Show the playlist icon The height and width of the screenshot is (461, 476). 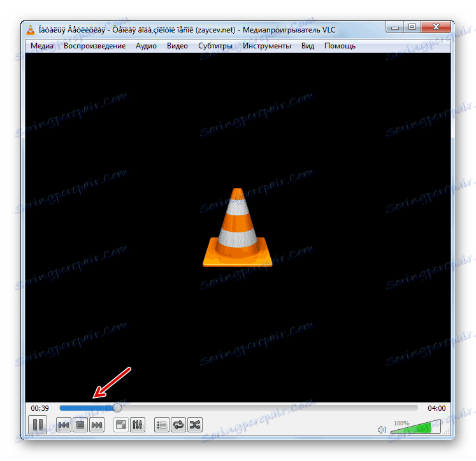click(162, 425)
